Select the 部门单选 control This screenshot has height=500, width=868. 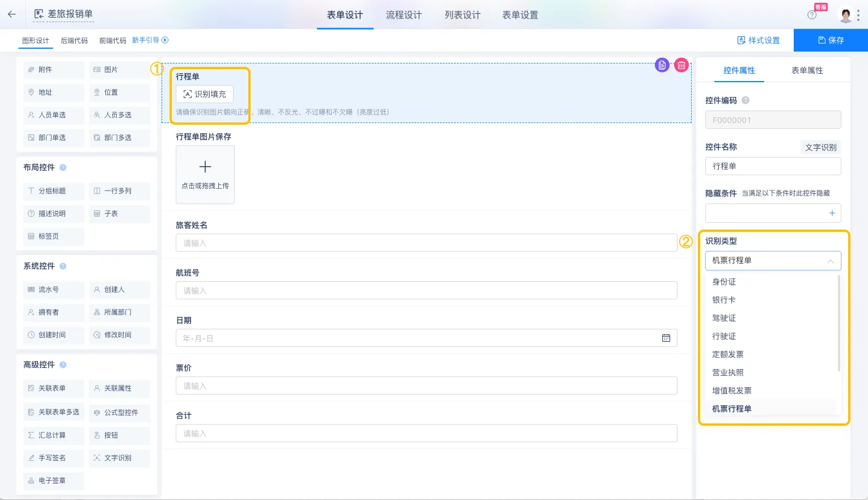54,138
